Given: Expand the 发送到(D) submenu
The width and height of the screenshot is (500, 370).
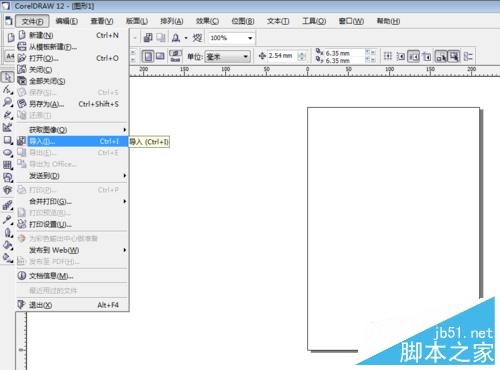Looking at the screenshot, I should 72,176.
